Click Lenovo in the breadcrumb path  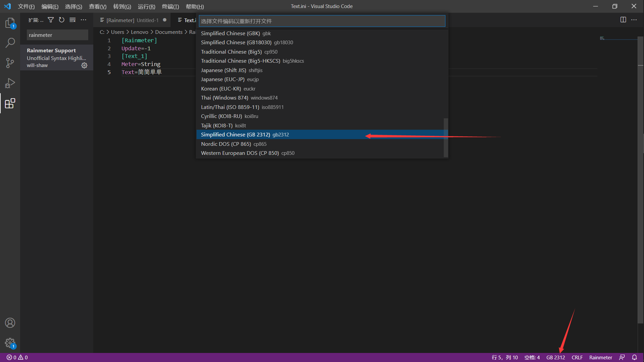point(140,32)
